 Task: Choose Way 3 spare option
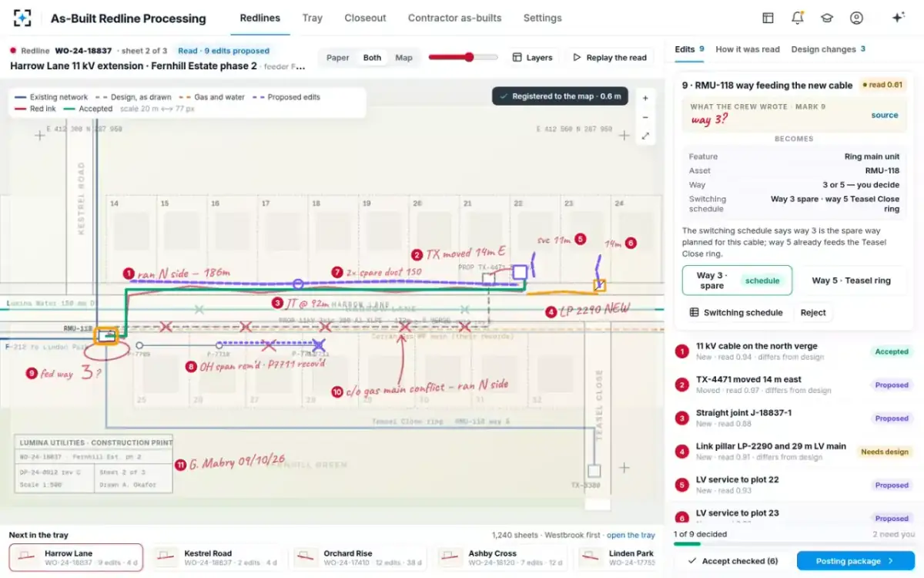point(737,281)
